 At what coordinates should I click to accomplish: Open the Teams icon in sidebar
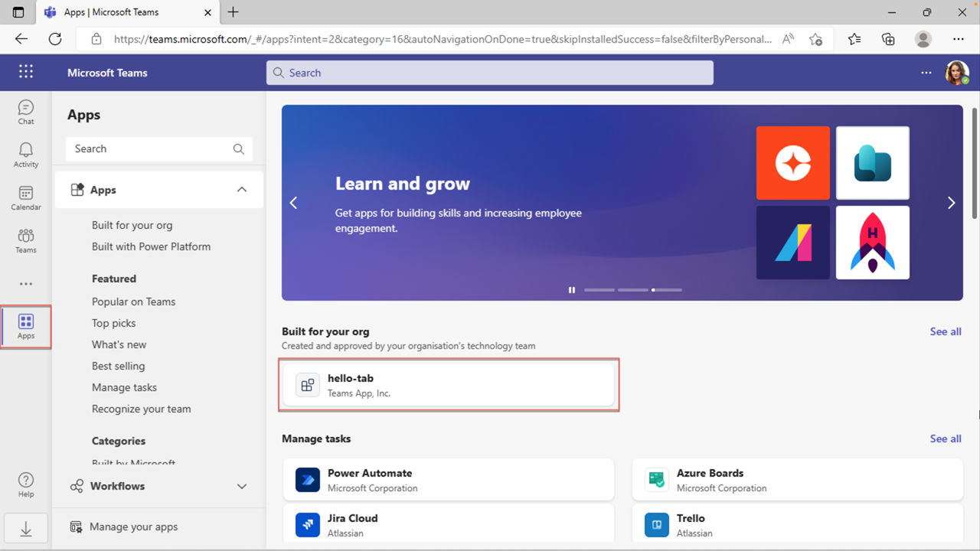[x=26, y=240]
